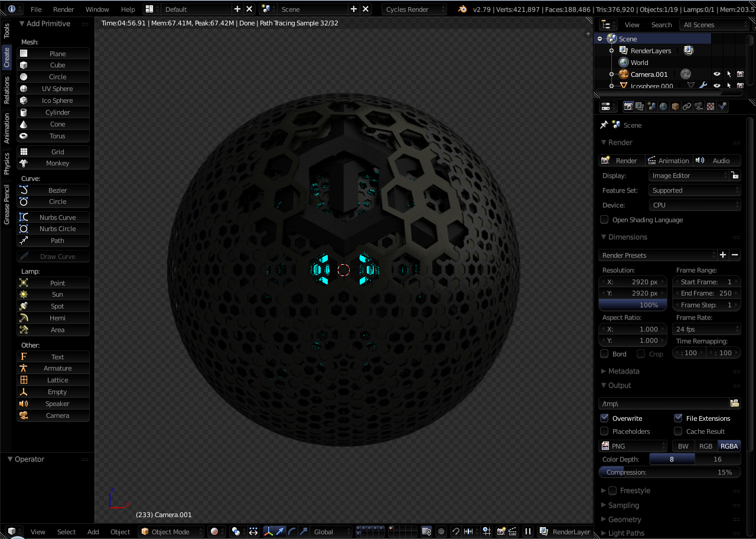Image resolution: width=756 pixels, height=539 pixels.
Task: Uncheck the Overwrite checkbox
Action: point(604,418)
